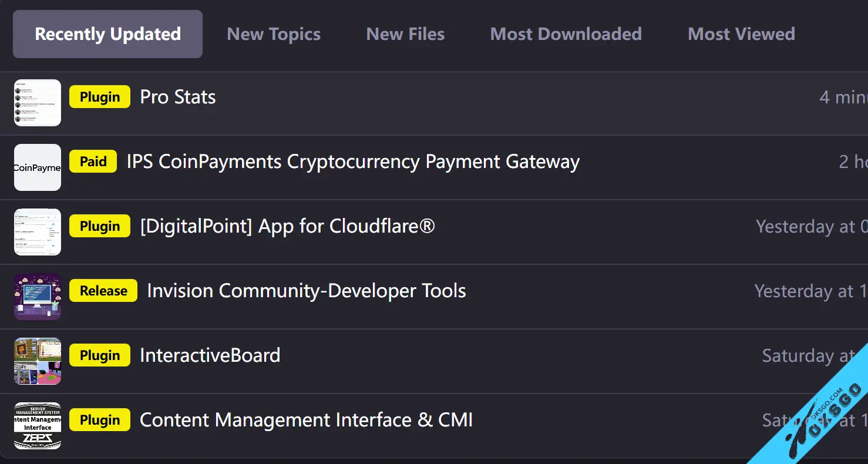Open the Pro Stats title link
The height and width of the screenshot is (464, 868).
tap(178, 97)
